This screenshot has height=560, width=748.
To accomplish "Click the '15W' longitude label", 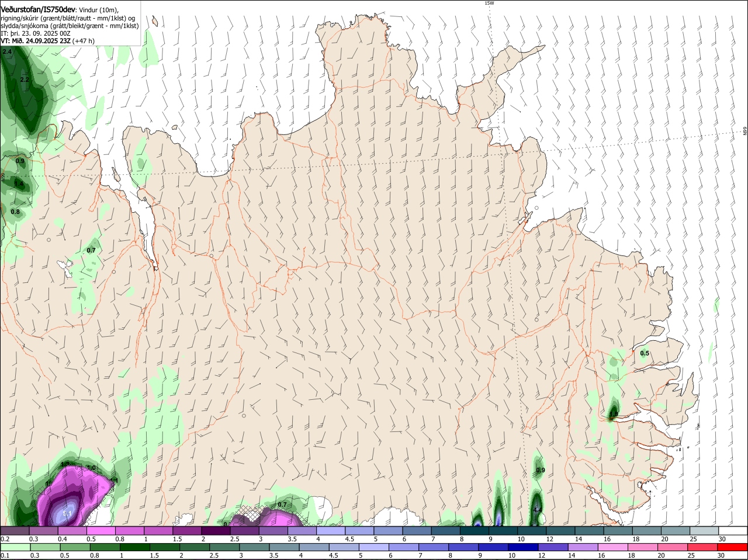I will coord(489,3).
